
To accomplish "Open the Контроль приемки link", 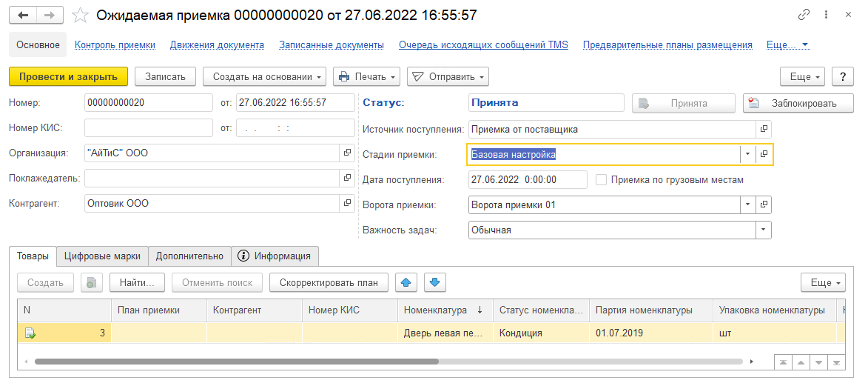I will point(115,45).
